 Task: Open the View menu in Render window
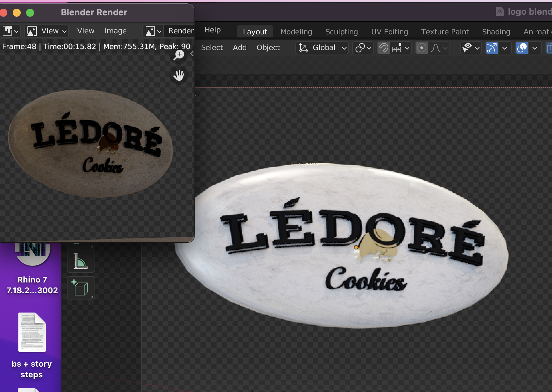(86, 31)
